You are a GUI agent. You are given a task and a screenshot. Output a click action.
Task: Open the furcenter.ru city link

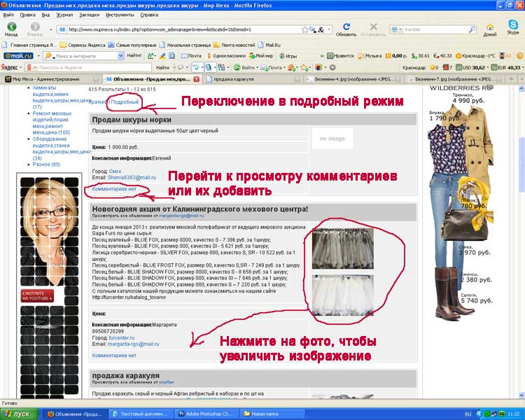[122, 337]
